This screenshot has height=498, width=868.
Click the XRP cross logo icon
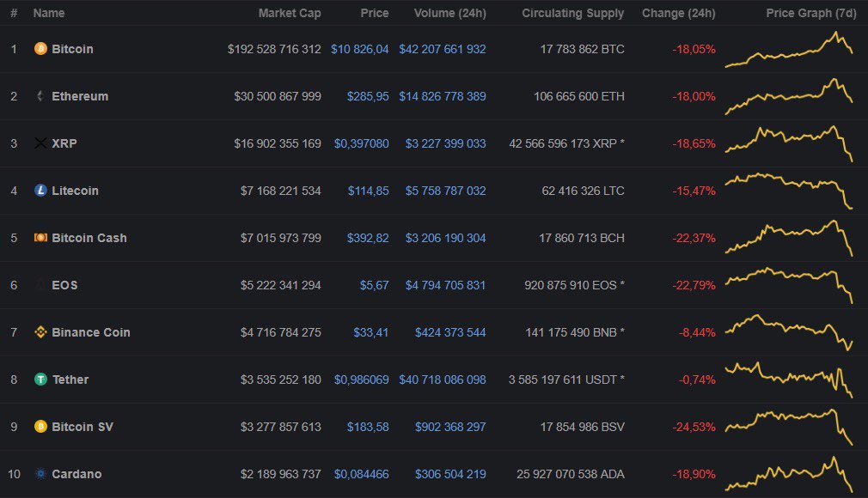tap(40, 143)
